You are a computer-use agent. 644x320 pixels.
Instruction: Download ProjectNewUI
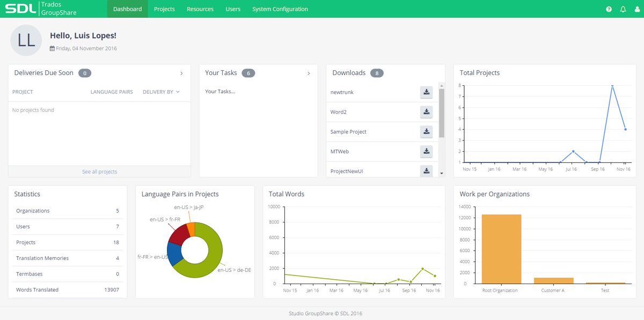coord(426,170)
